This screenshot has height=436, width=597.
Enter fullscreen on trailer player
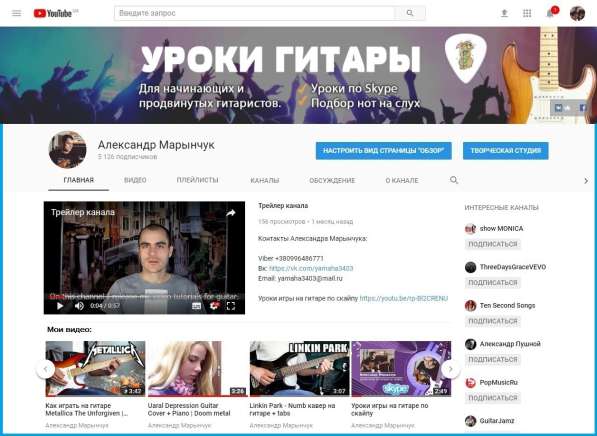pyautogui.click(x=231, y=306)
